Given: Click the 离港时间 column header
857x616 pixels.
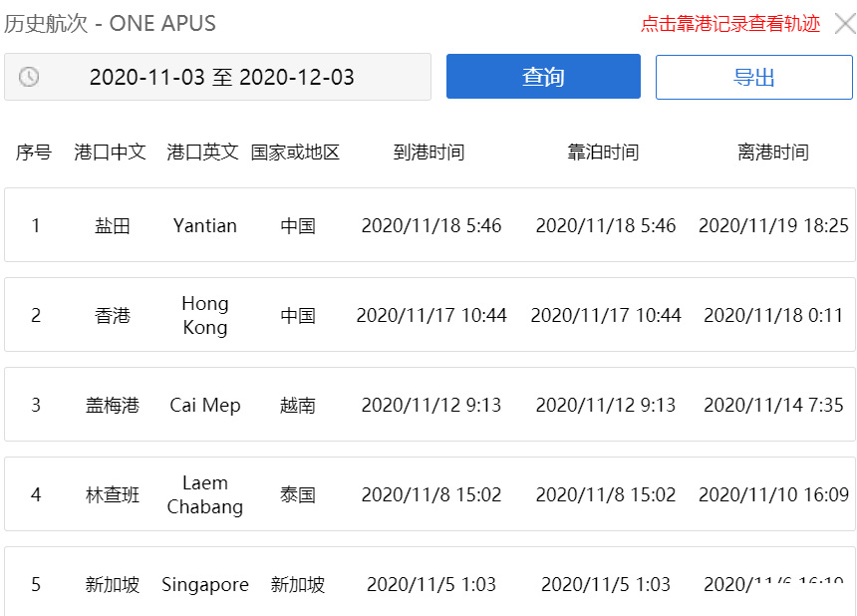Looking at the screenshot, I should [775, 153].
